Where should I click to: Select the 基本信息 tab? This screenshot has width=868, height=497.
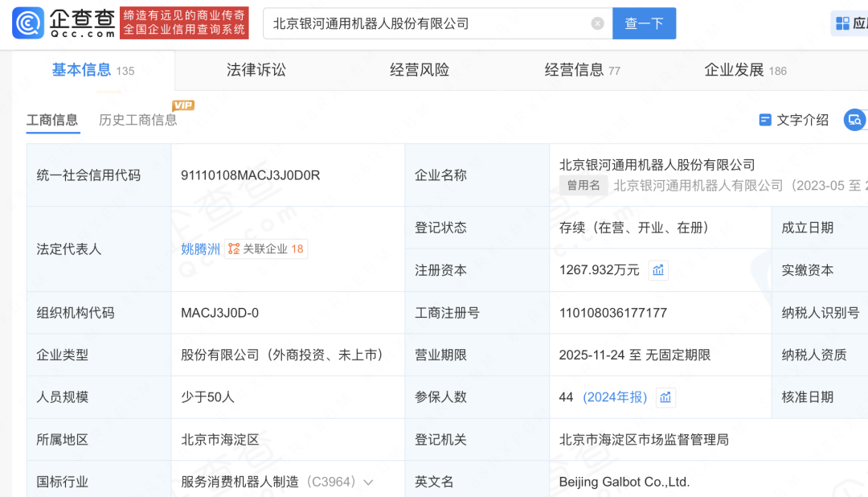82,70
